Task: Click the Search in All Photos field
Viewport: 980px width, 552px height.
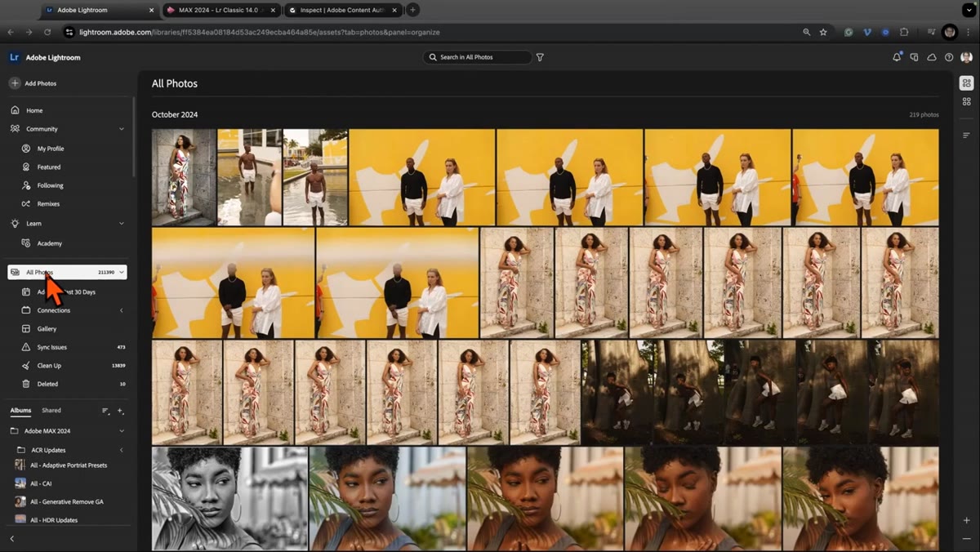Action: point(477,57)
